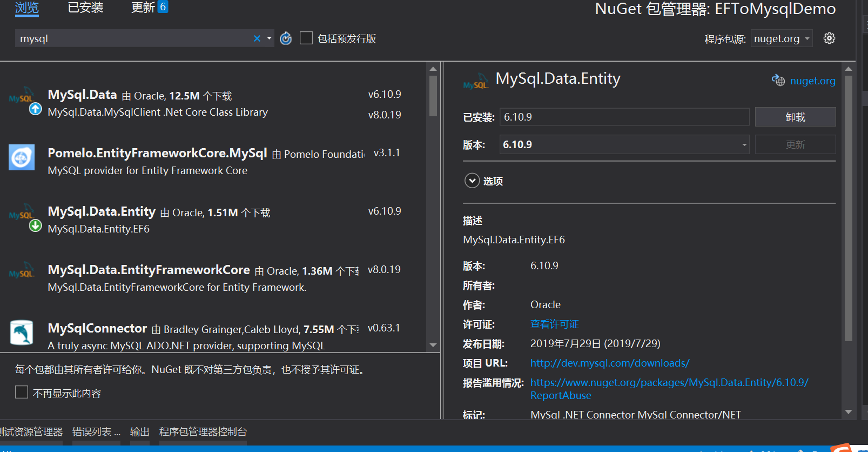Click the 卸载 (Uninstall) button
Screen dimensions: 868x452
click(795, 117)
